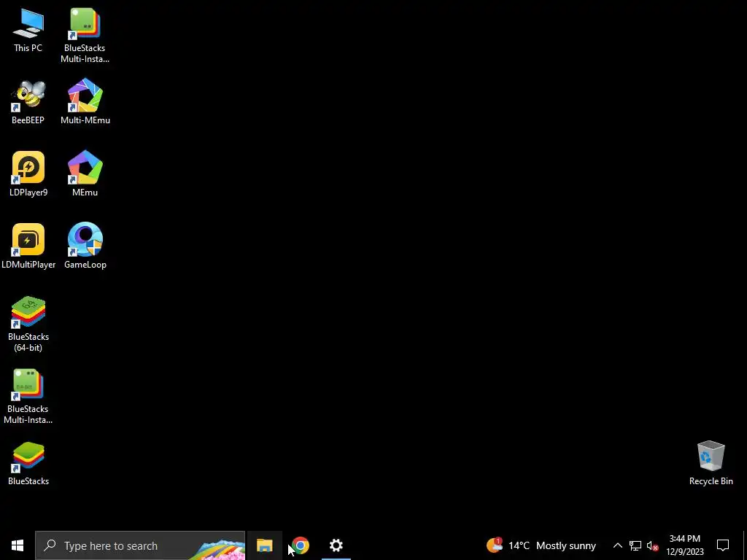Select the LDMultiPlayer desktop shortcut
This screenshot has width=747, height=560.
click(x=28, y=246)
